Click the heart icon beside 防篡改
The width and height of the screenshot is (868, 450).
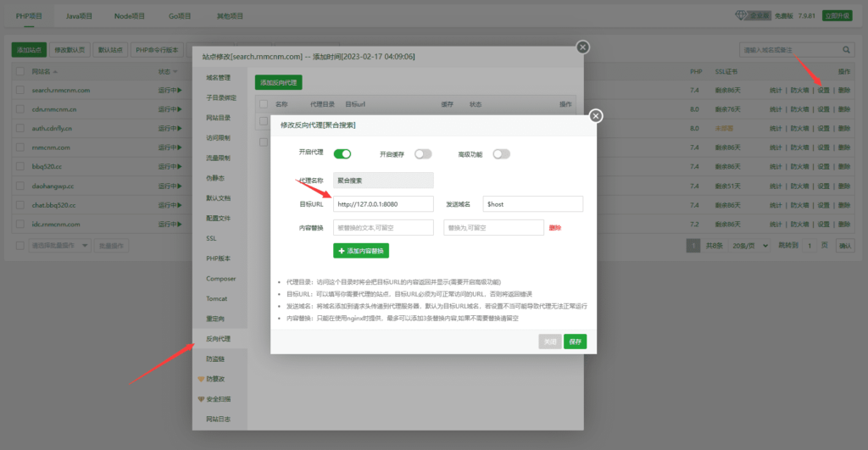[x=201, y=379]
